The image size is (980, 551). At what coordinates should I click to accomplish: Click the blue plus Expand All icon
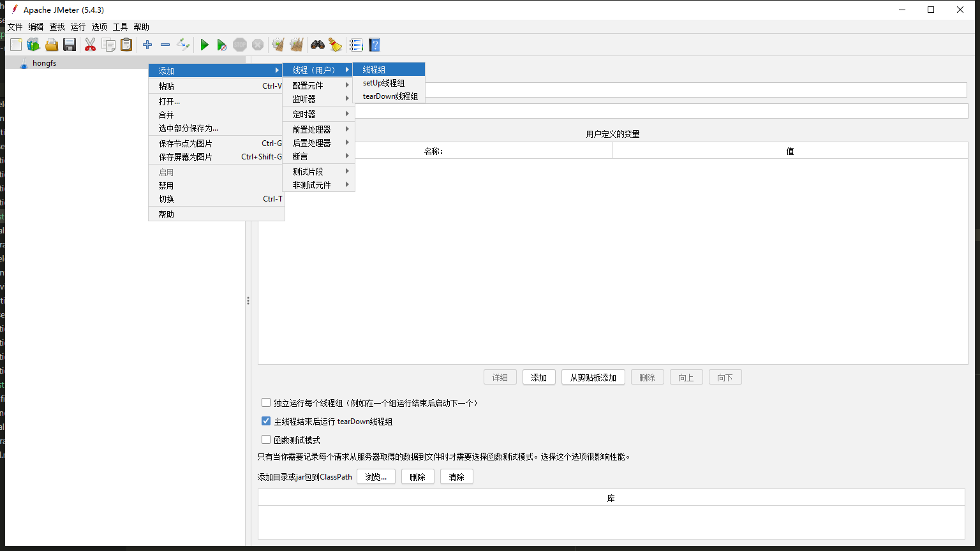tap(147, 45)
